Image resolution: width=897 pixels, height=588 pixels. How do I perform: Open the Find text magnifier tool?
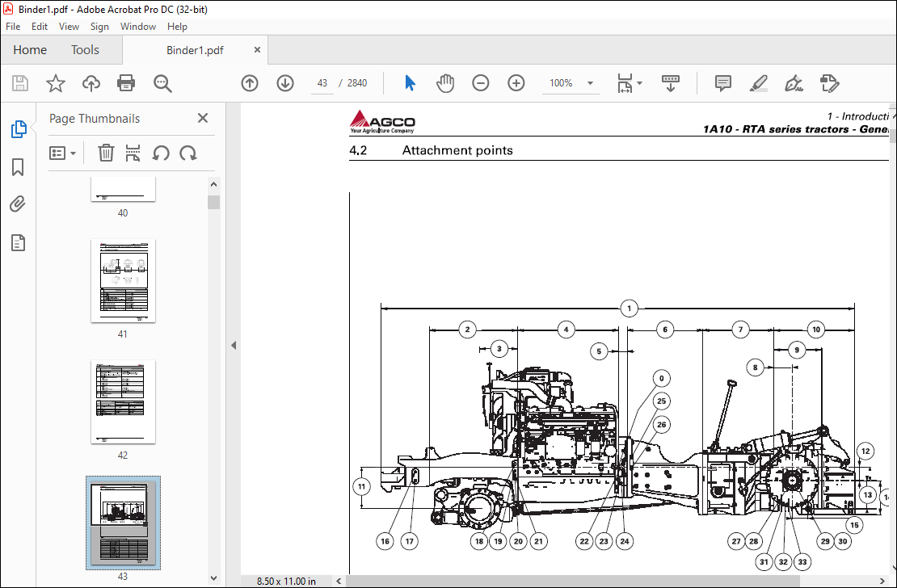pyautogui.click(x=162, y=83)
